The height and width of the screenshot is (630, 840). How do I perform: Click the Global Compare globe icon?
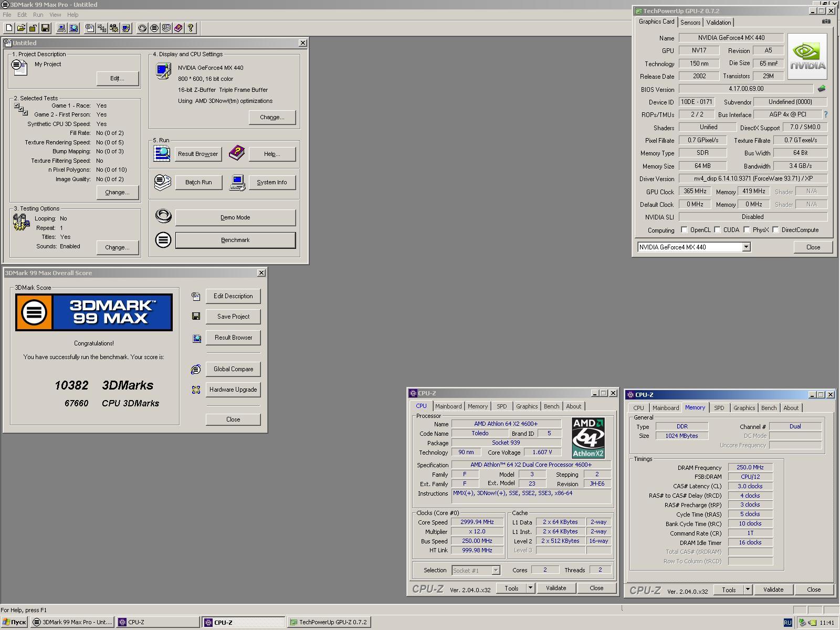point(196,370)
